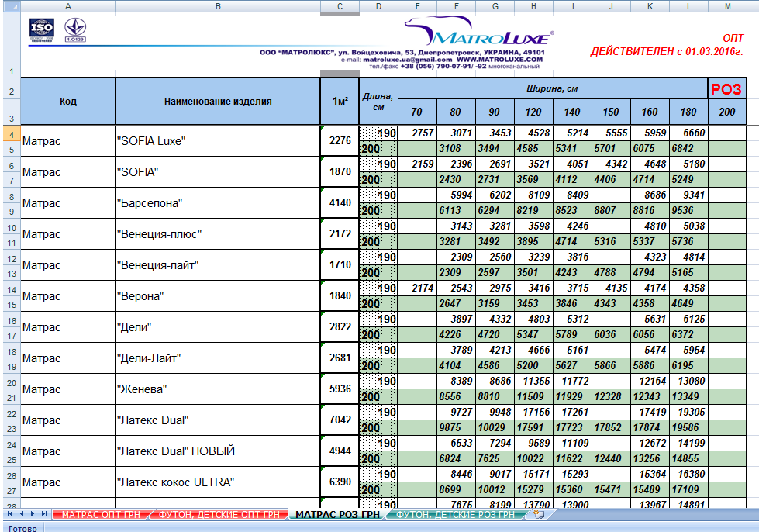Select column C header
Viewport: 759px width, 532px height.
click(x=340, y=6)
